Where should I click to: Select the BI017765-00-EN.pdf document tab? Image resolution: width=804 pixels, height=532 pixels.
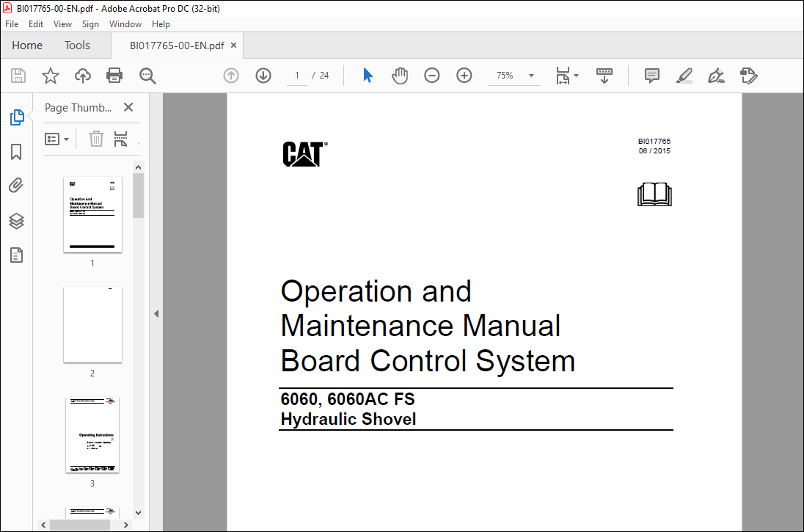[176, 45]
